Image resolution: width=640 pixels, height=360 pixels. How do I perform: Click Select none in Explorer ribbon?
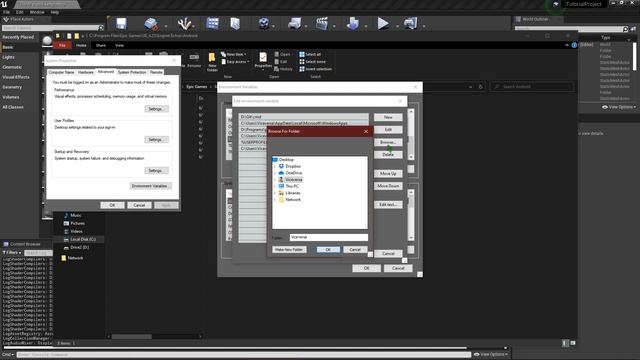[313, 62]
